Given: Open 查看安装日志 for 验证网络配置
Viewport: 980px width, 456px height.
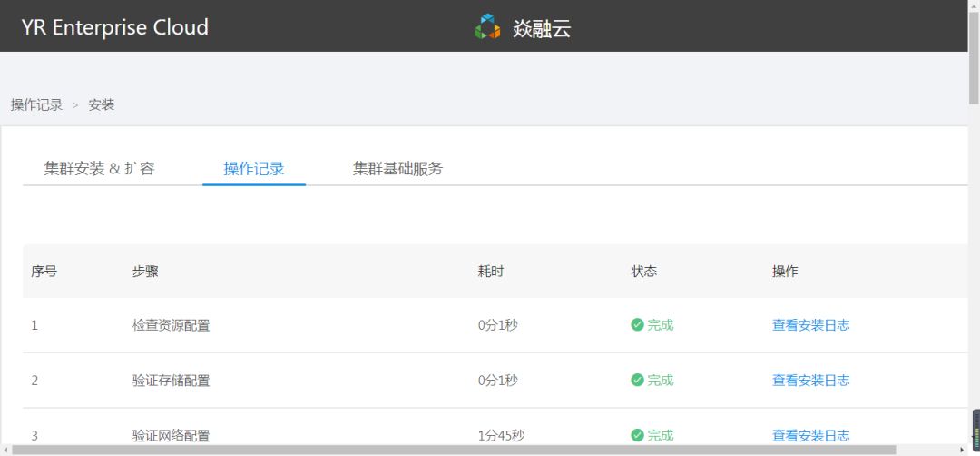Looking at the screenshot, I should click(x=810, y=435).
